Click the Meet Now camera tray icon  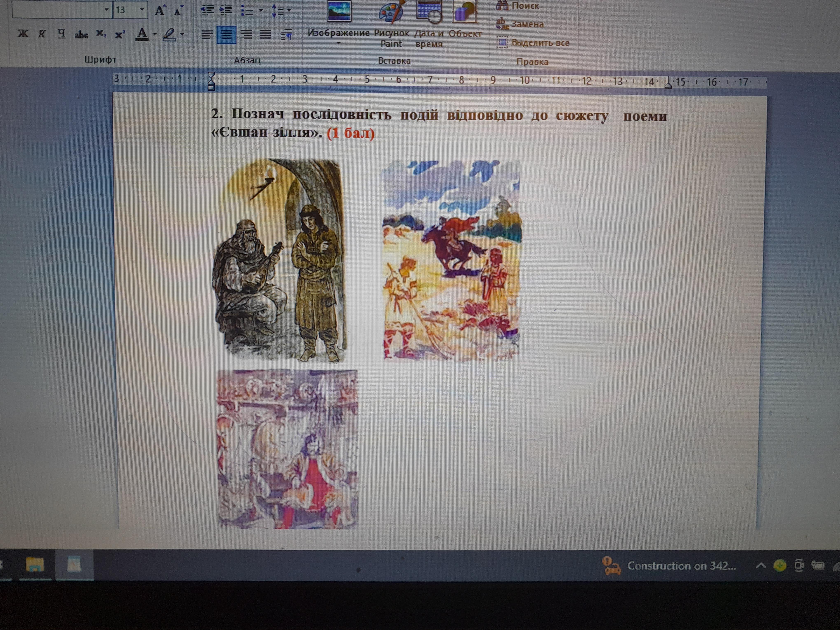(x=799, y=566)
